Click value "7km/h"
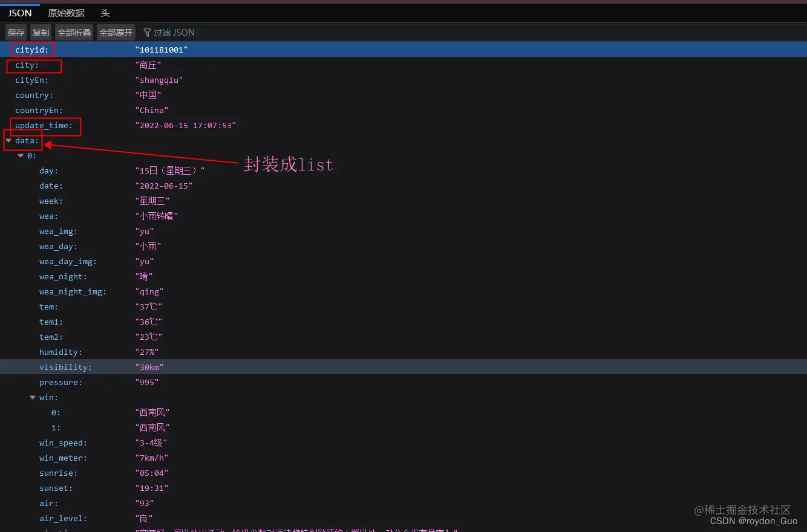This screenshot has width=807, height=532. click(152, 458)
